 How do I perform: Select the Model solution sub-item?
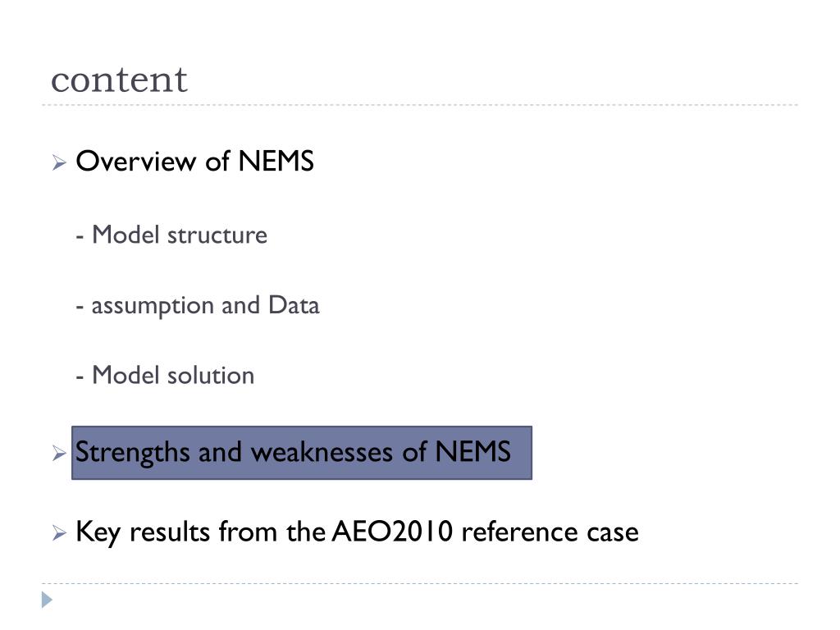[165, 375]
